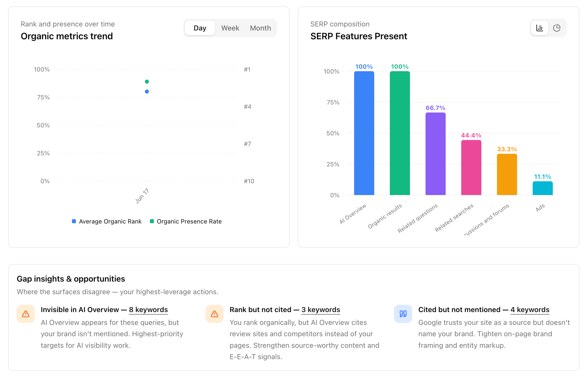Click the SERP Features Present heading
The height and width of the screenshot is (378, 588).
tap(359, 36)
